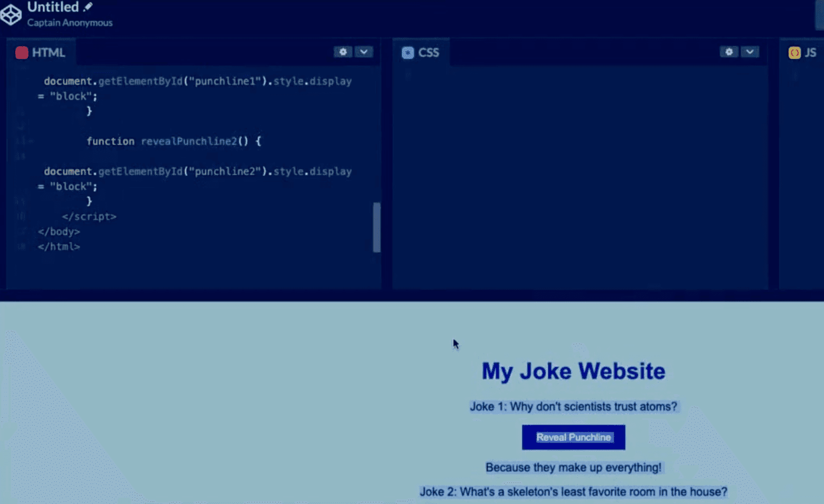The height and width of the screenshot is (504, 824).
Task: Click the yellow JS panel icon
Action: tap(794, 53)
